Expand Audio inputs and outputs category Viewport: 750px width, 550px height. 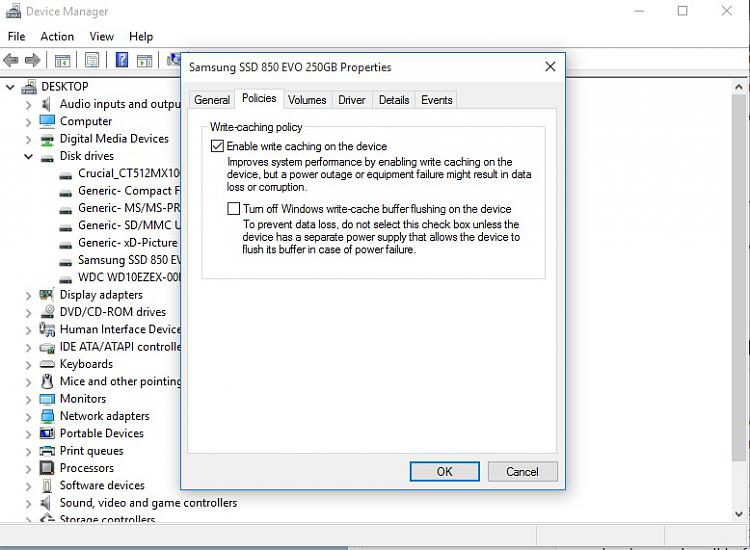(28, 105)
